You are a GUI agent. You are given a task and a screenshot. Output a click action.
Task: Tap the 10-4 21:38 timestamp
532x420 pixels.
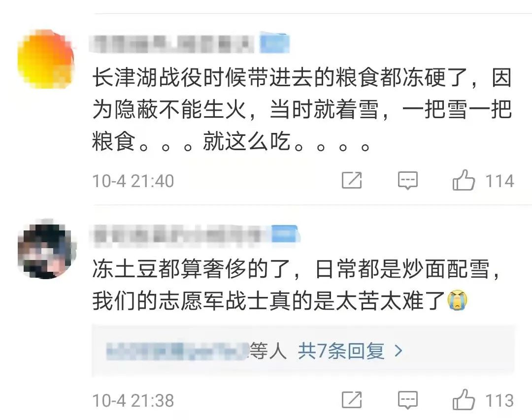coord(133,400)
